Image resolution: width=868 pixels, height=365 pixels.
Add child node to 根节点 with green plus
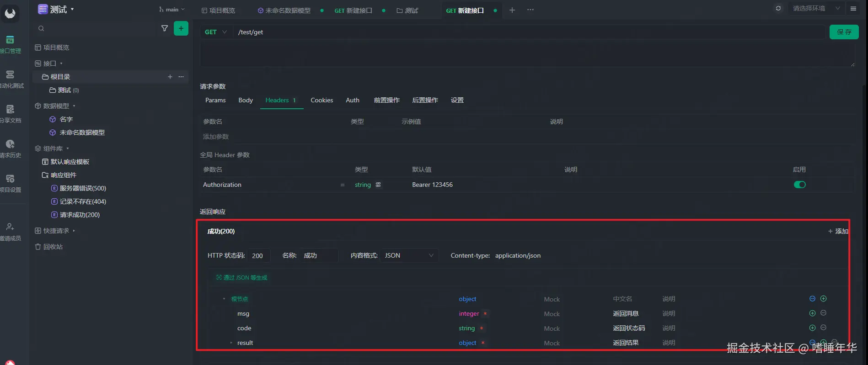[823, 298]
